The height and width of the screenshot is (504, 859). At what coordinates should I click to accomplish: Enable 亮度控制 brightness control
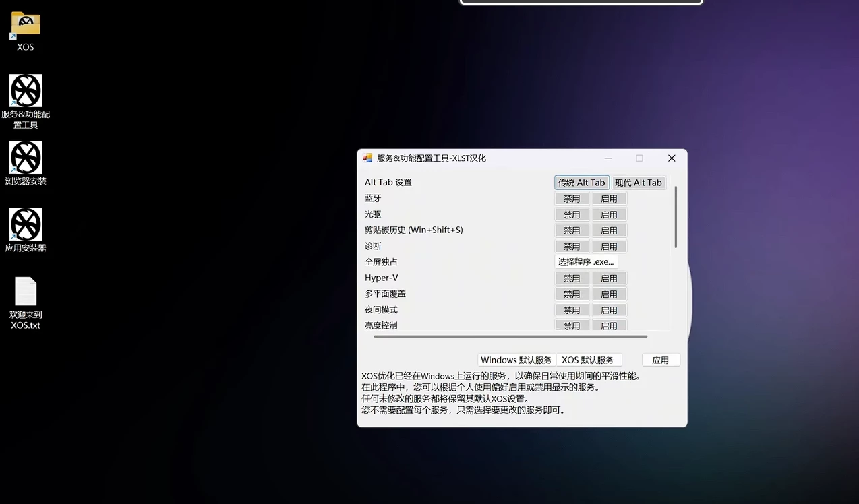pos(609,325)
